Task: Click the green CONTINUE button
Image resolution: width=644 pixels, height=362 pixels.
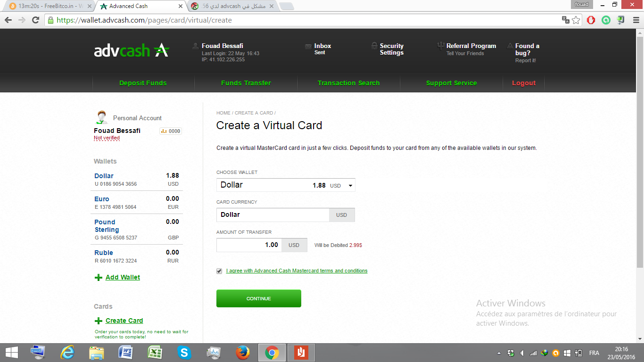Action: coord(259,298)
